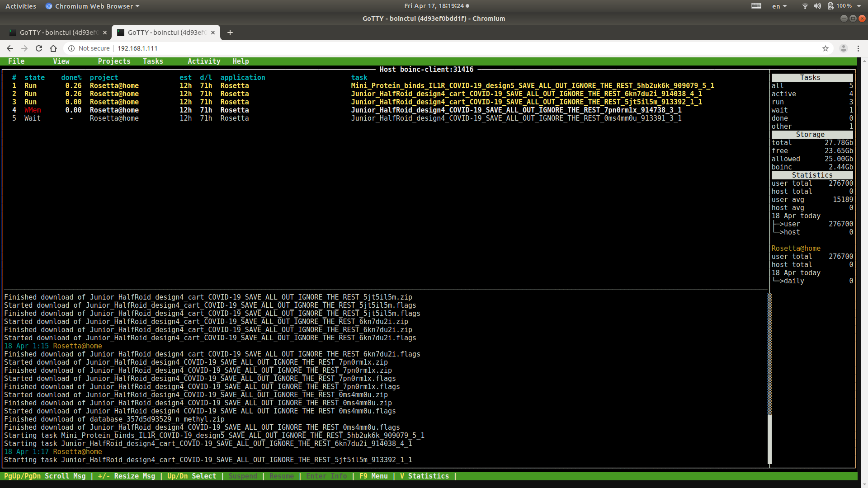Viewport: 868px width, 488px height.
Task: Click the Not secure site info icon
Action: point(71,48)
